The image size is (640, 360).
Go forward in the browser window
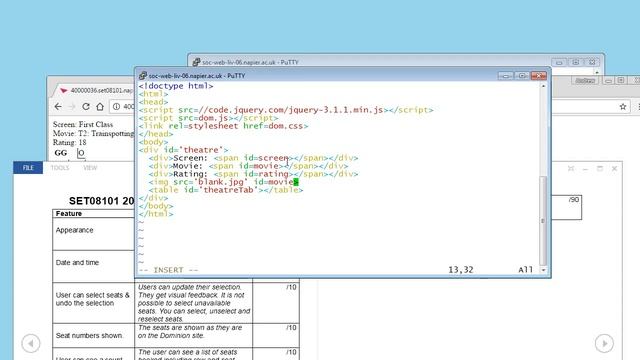coord(72,107)
